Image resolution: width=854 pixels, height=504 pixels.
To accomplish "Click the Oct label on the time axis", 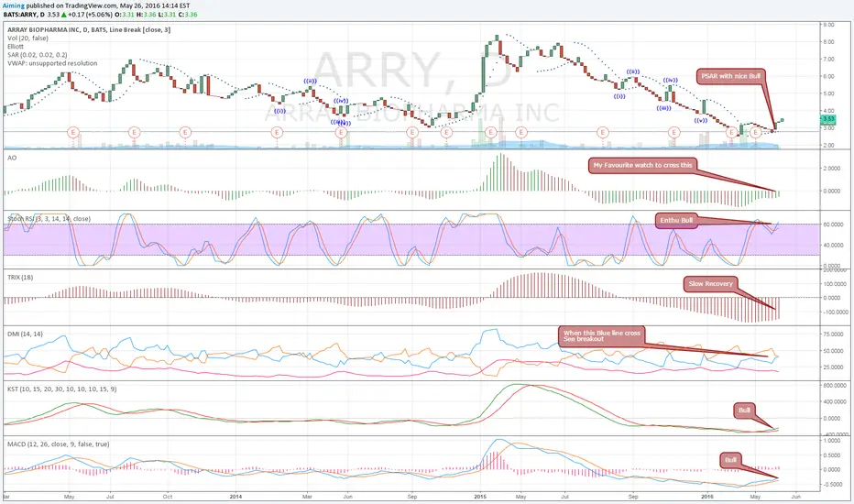I will (168, 497).
